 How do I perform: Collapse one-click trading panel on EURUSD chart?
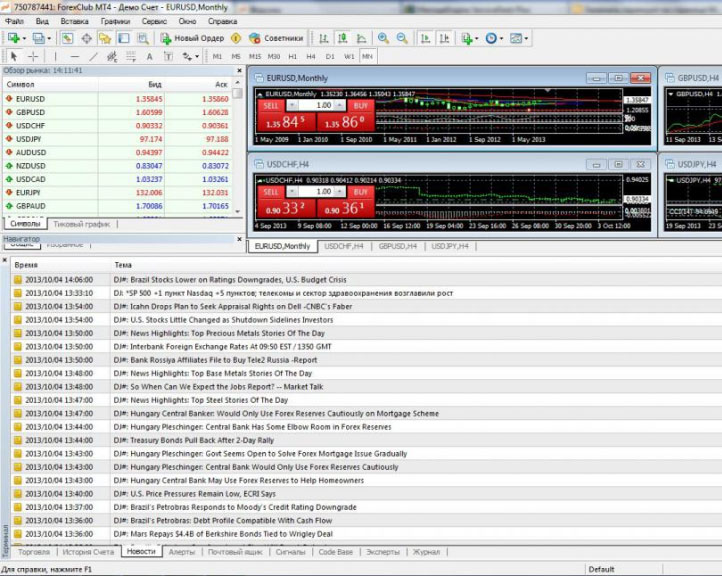(x=260, y=94)
